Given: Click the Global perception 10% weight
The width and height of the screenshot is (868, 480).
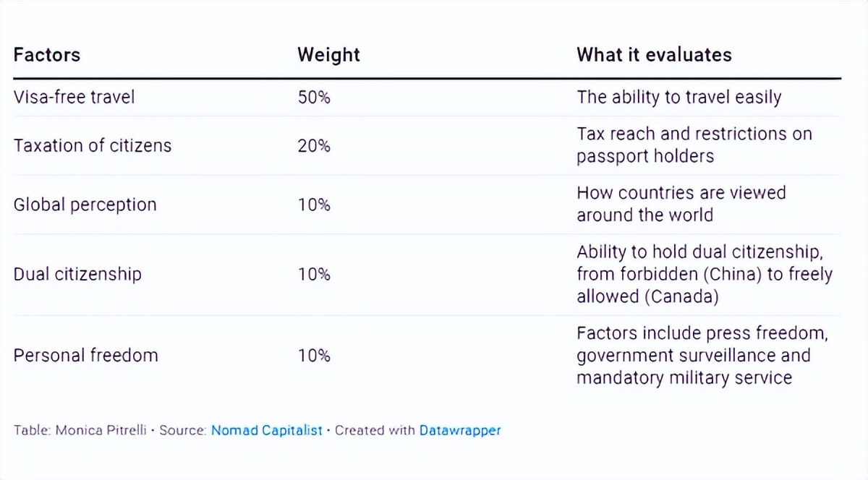Looking at the screenshot, I should [314, 205].
